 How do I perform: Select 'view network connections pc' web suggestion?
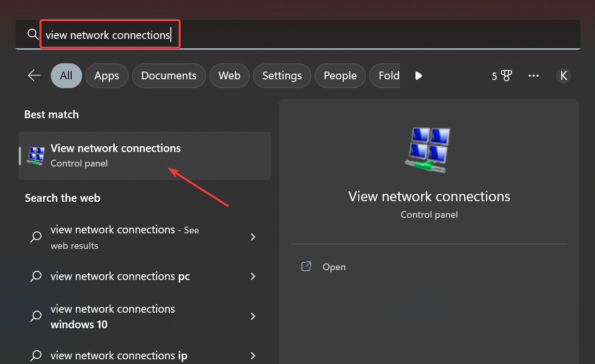[145, 276]
